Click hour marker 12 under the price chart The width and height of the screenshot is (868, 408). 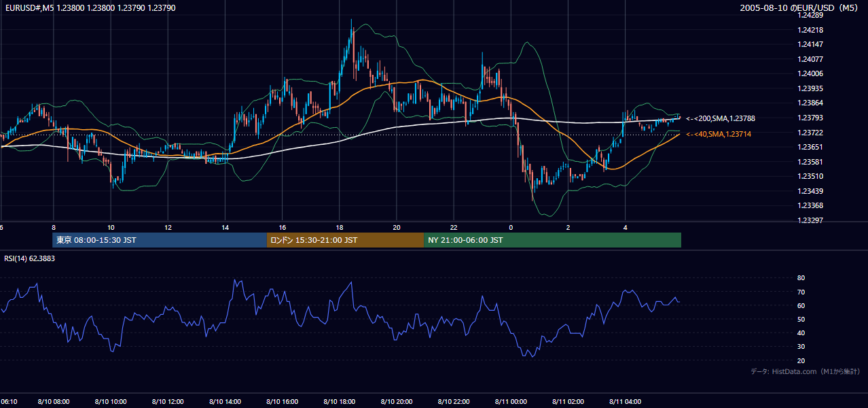pyautogui.click(x=168, y=228)
